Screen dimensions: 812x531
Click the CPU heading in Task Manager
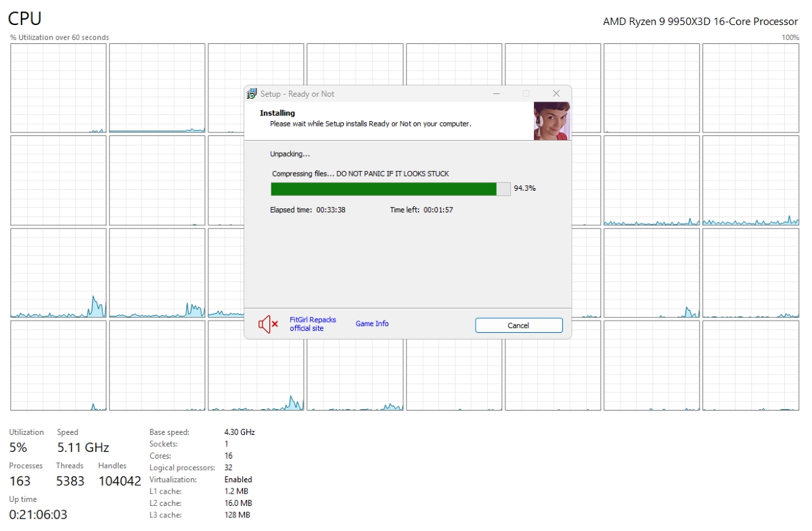click(x=25, y=19)
